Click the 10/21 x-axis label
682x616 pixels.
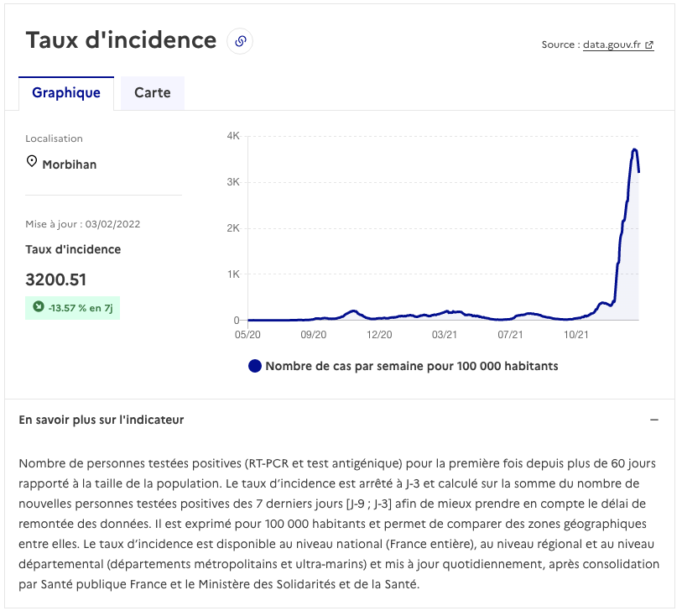click(575, 335)
